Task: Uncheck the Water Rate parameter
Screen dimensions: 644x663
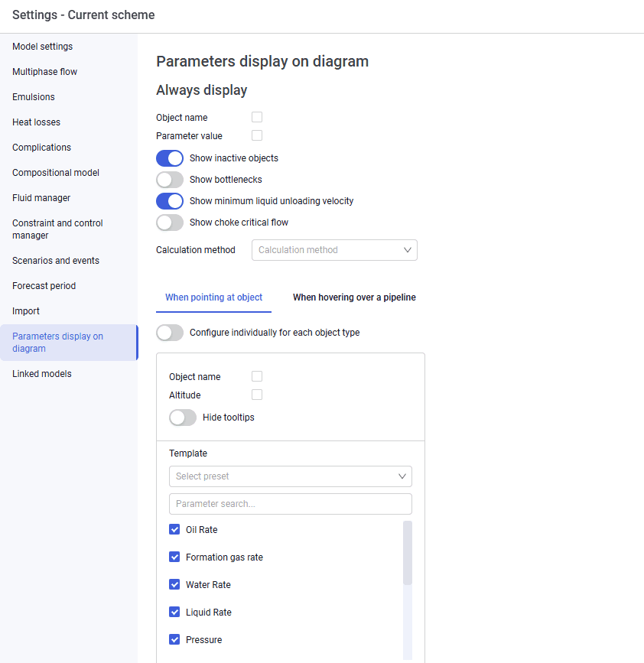Action: pyautogui.click(x=174, y=584)
